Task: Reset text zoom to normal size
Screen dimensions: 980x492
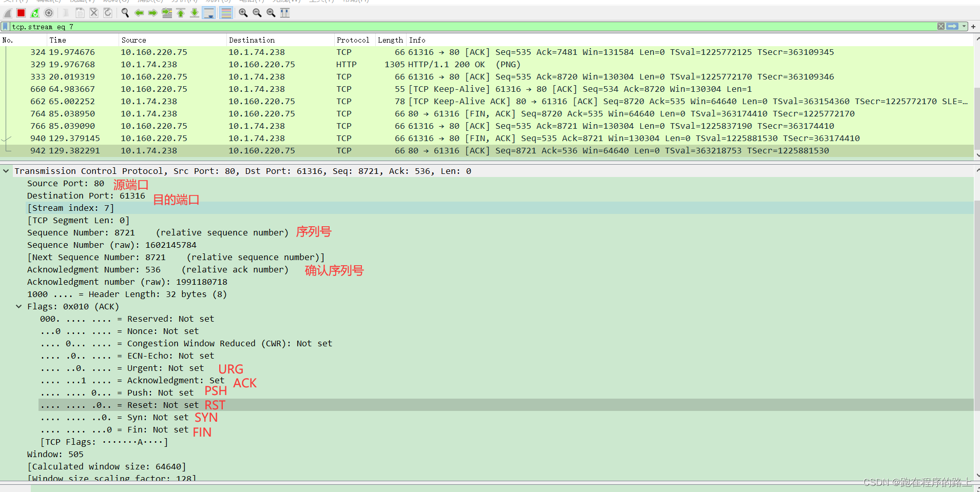Action: click(x=271, y=13)
